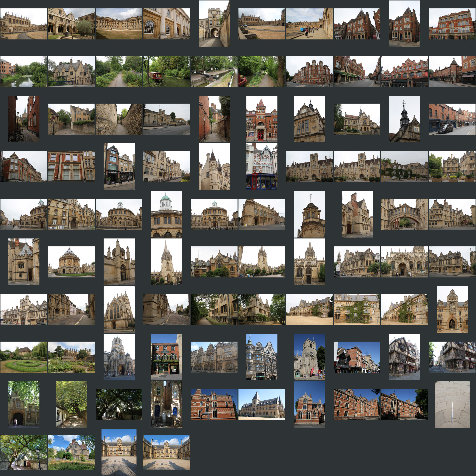Select the red narrowboat on canal photo
476x476 pixels.
pyautogui.click(x=166, y=71)
